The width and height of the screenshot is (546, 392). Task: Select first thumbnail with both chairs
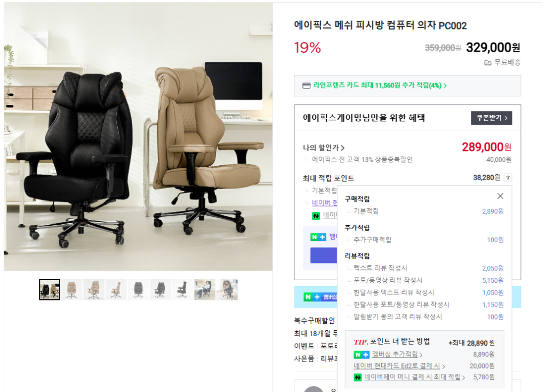[50, 289]
